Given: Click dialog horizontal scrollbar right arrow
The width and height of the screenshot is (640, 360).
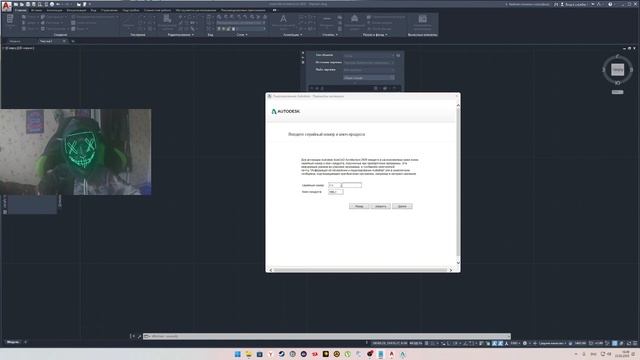Looking at the screenshot, I should point(451,270).
